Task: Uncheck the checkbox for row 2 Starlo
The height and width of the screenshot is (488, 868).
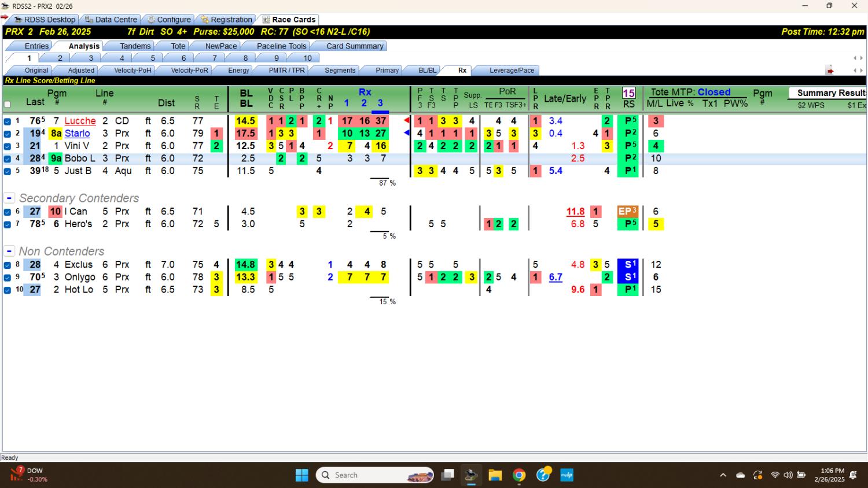Action: tap(8, 134)
